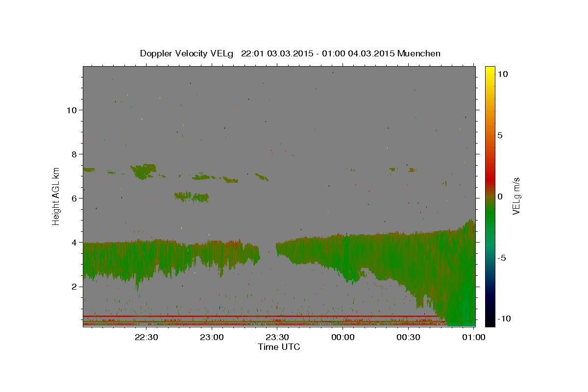Click the 'VELg m/s' colorbar label
Image resolution: width=588 pixels, height=392 pixels.
coord(516,196)
